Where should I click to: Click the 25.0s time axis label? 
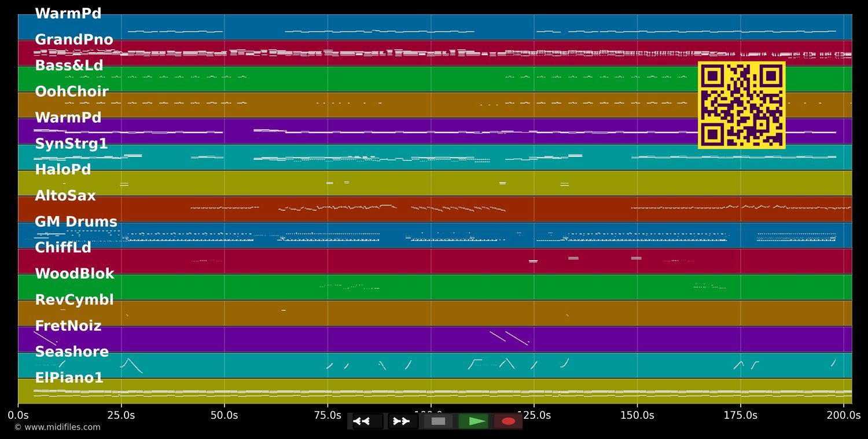click(x=121, y=415)
